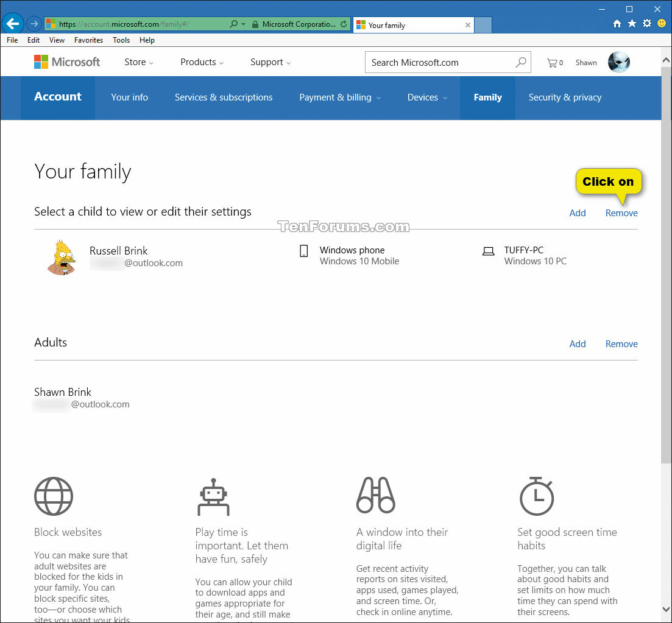
Task: Open Security & privacy tab
Action: [565, 97]
